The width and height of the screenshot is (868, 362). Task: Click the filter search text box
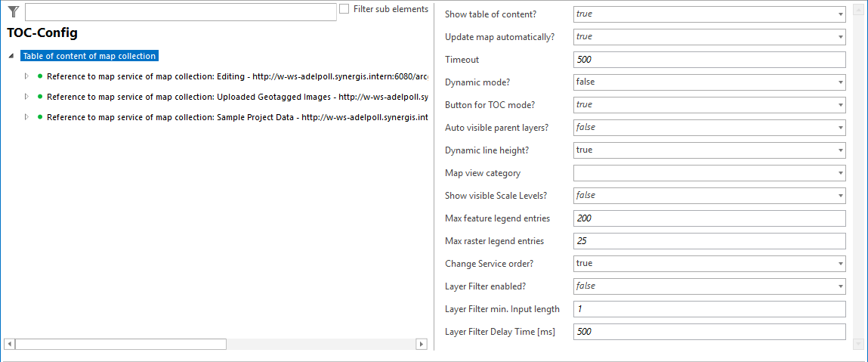pos(181,12)
